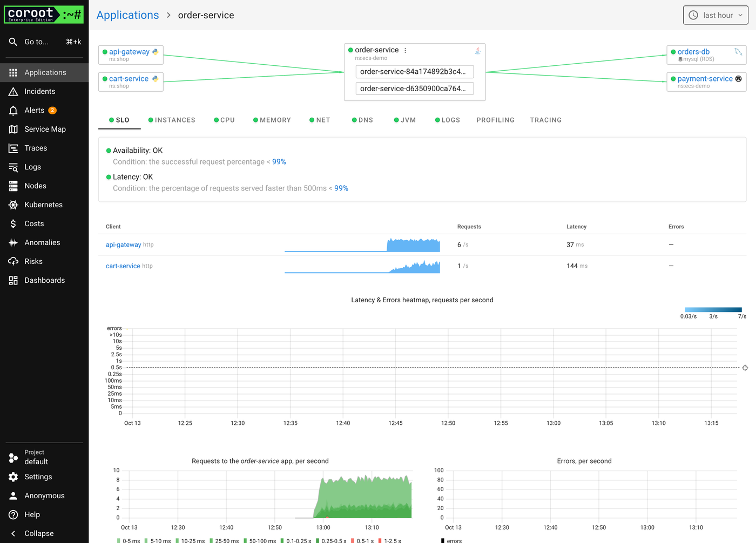Open the api-gateway node in the map
Viewport: 756px width, 543px height.
(131, 55)
